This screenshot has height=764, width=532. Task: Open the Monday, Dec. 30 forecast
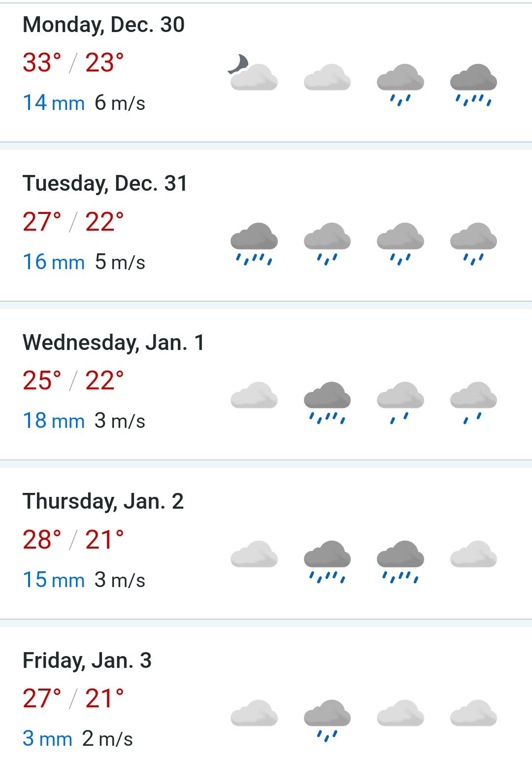tap(266, 72)
